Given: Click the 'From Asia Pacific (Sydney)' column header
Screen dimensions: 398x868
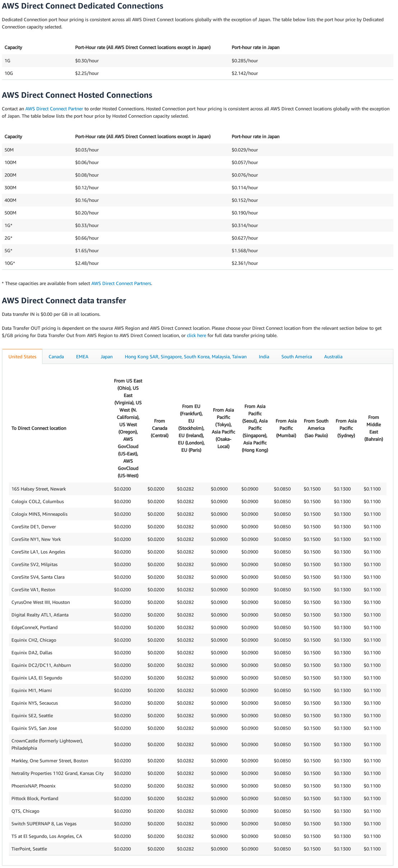Looking at the screenshot, I should click(346, 428).
